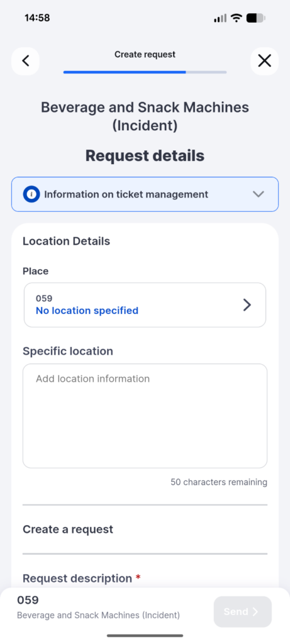Click the Send button
The height and width of the screenshot is (644, 290).
click(243, 611)
